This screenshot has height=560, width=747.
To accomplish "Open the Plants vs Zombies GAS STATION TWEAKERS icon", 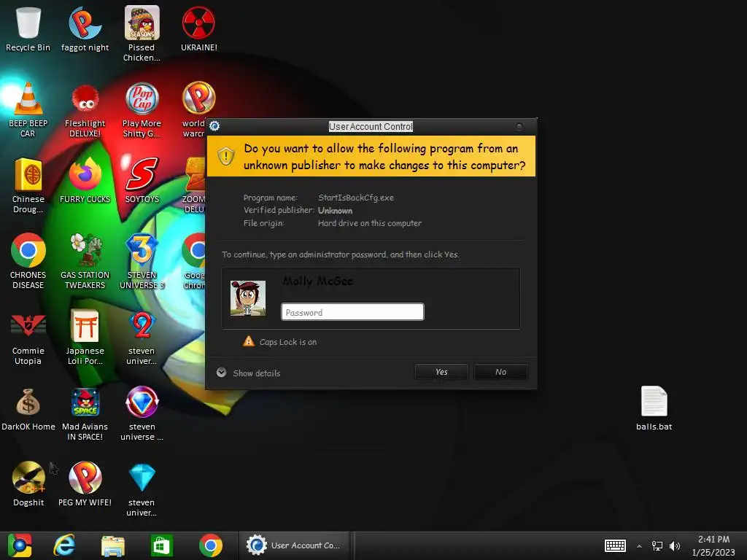I will (x=85, y=261).
